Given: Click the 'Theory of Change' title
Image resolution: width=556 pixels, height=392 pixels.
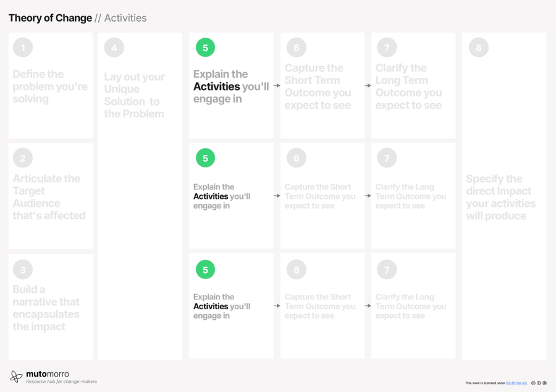Looking at the screenshot, I should (x=50, y=18).
